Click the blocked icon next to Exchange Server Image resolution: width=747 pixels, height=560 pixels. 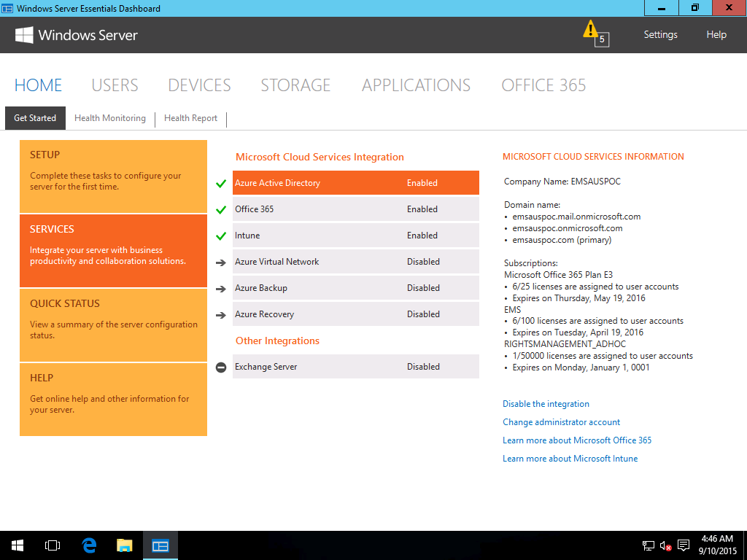(x=221, y=367)
